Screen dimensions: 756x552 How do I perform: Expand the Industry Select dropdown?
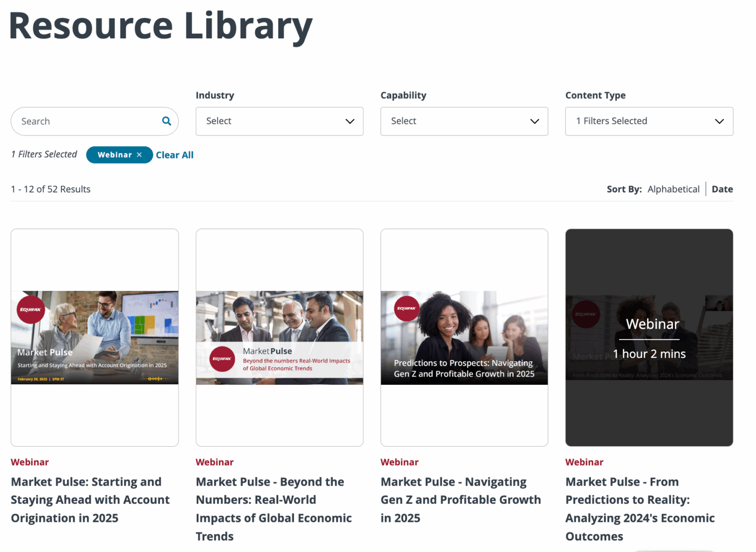279,121
